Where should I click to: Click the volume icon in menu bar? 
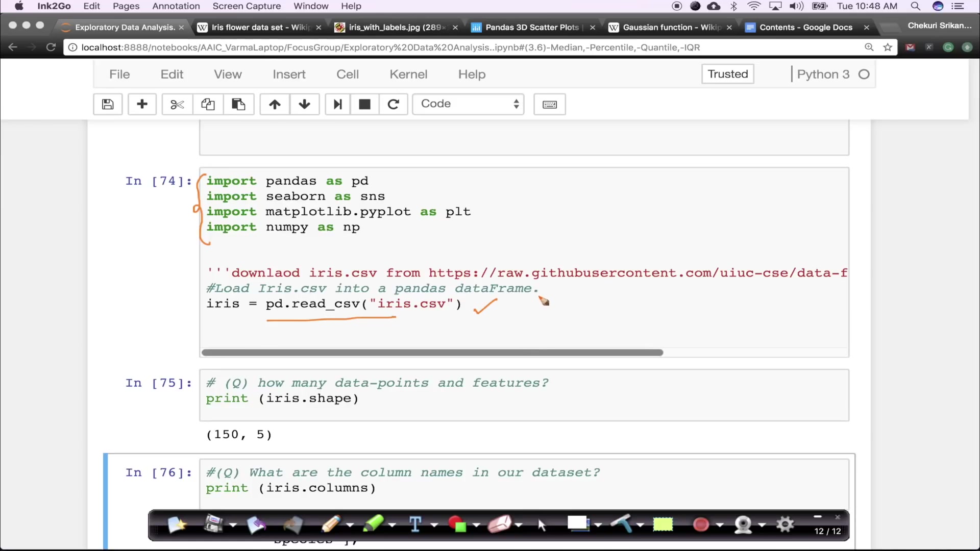point(796,6)
